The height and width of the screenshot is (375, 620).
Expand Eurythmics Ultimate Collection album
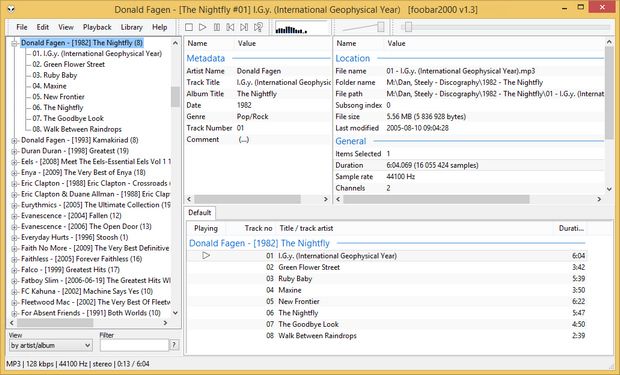(14, 205)
